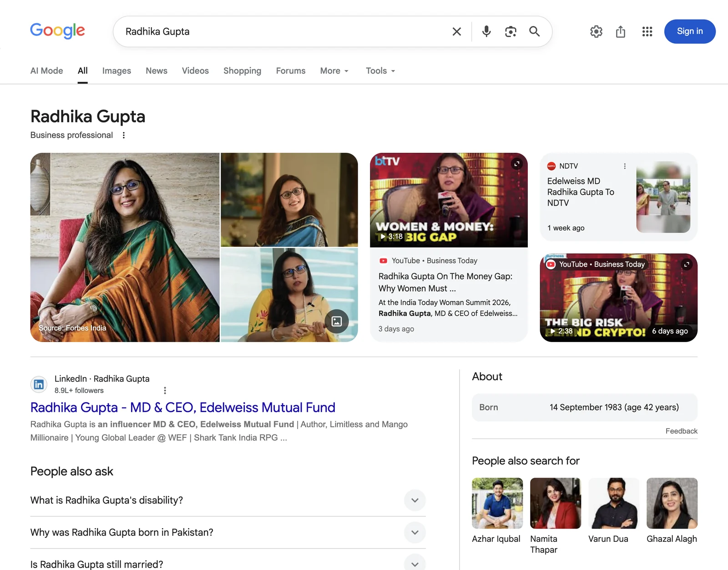
Task: Expand The Big Risk crypto video preview
Action: coord(687,264)
